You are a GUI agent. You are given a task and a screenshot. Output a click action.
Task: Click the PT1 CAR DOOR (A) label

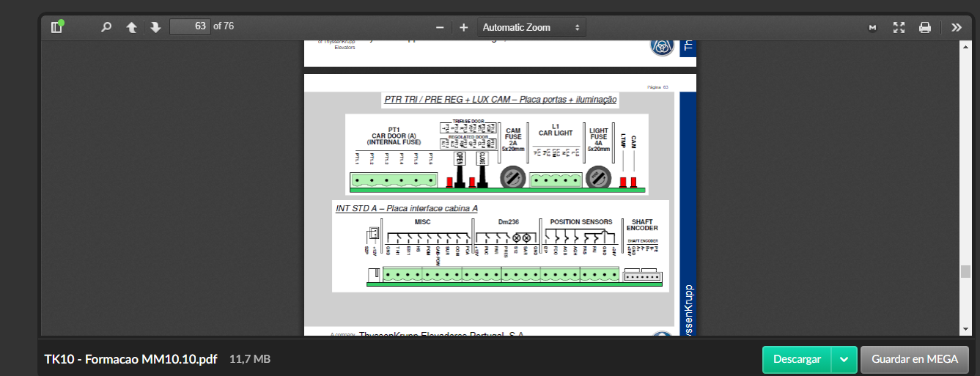click(394, 135)
